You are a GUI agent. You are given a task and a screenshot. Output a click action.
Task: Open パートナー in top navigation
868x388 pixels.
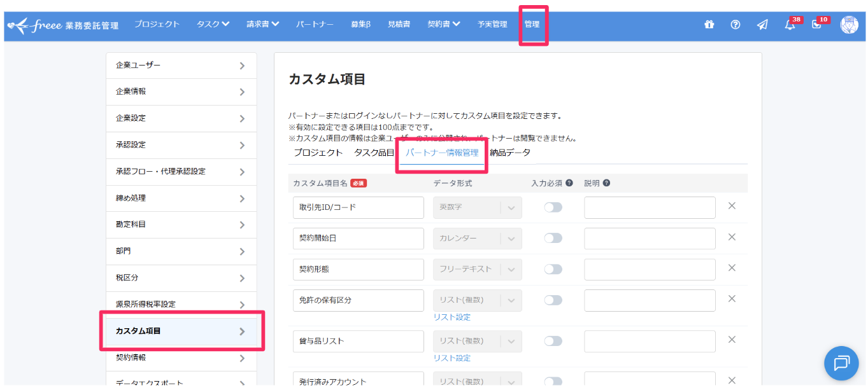315,24
